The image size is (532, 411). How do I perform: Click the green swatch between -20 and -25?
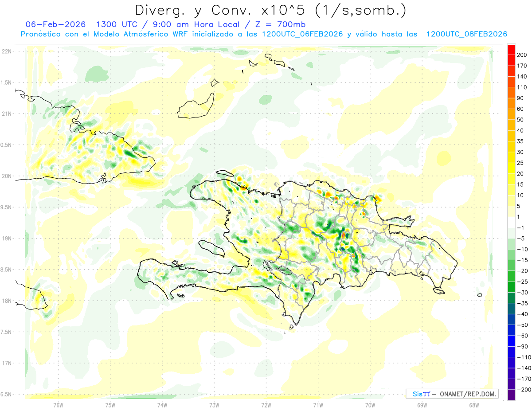click(x=511, y=276)
